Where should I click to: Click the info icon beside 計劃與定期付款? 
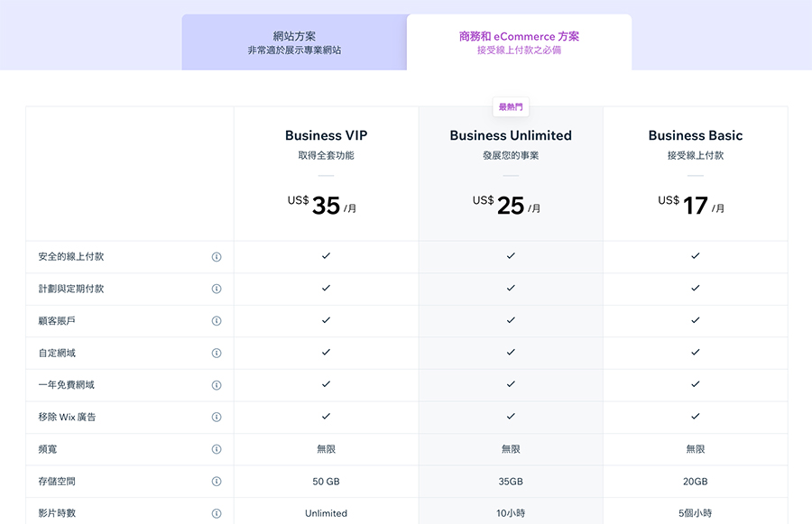(x=217, y=289)
